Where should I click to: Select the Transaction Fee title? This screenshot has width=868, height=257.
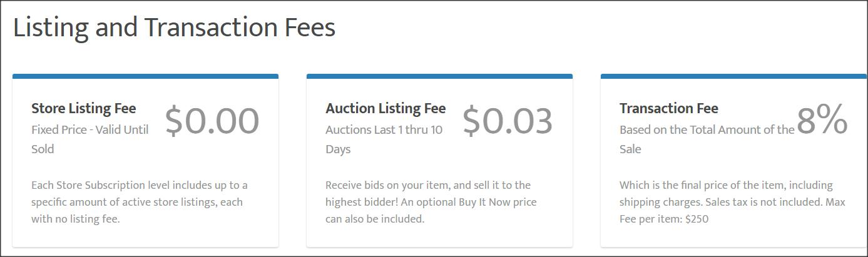pyautogui.click(x=669, y=108)
